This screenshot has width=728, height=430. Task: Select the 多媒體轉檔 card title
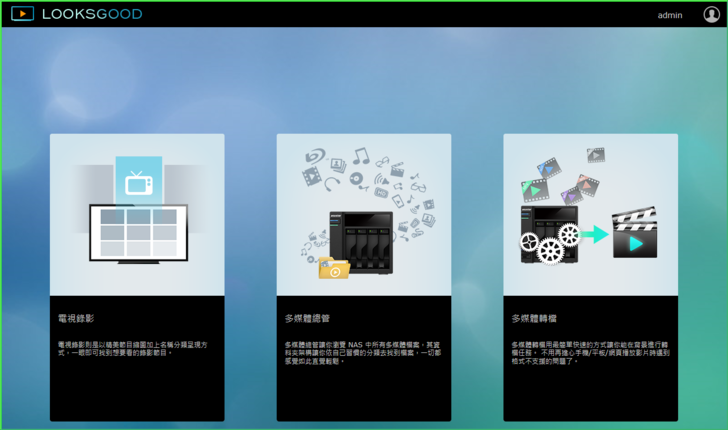[534, 319]
